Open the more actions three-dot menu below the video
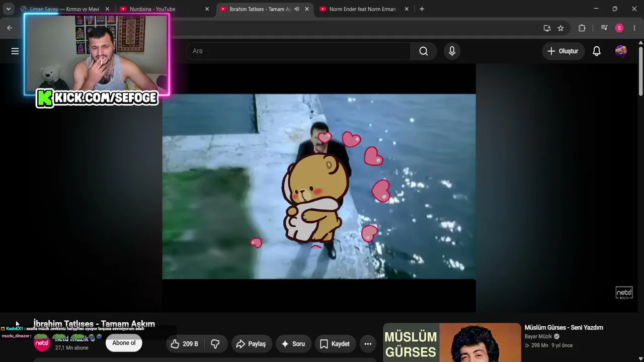 [x=368, y=344]
